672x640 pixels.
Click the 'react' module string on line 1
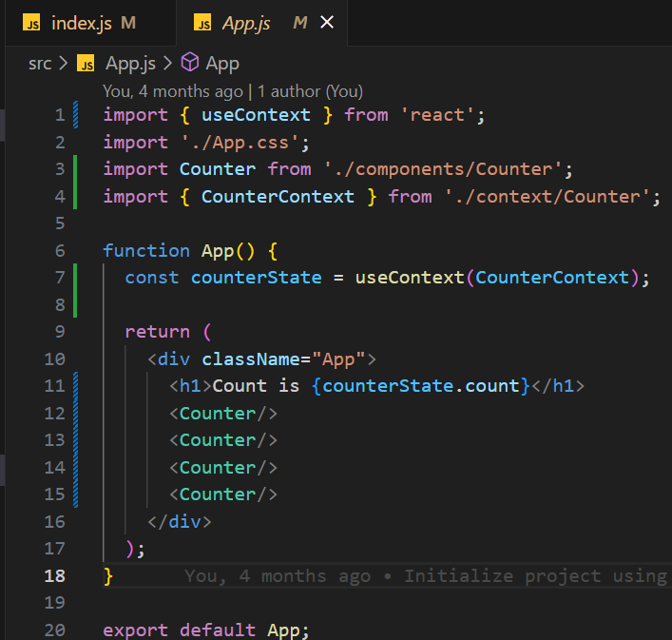(437, 115)
